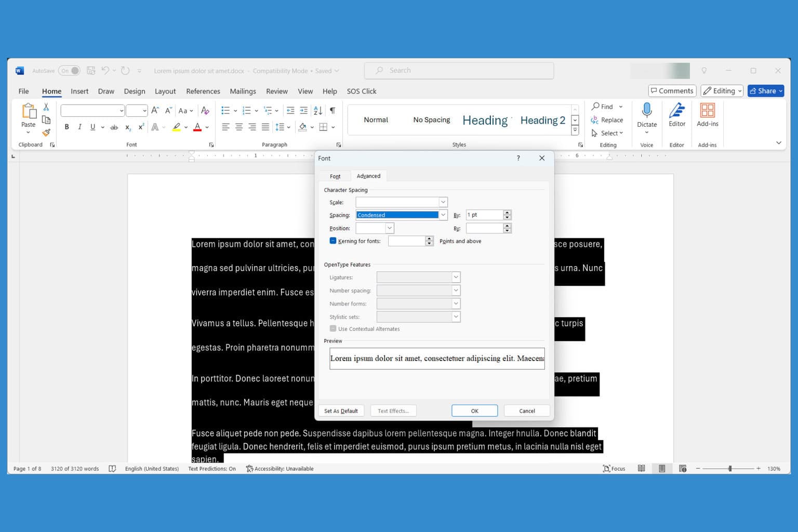The width and height of the screenshot is (798, 532).
Task: Increase spacing By value with up arrow
Action: pos(508,212)
